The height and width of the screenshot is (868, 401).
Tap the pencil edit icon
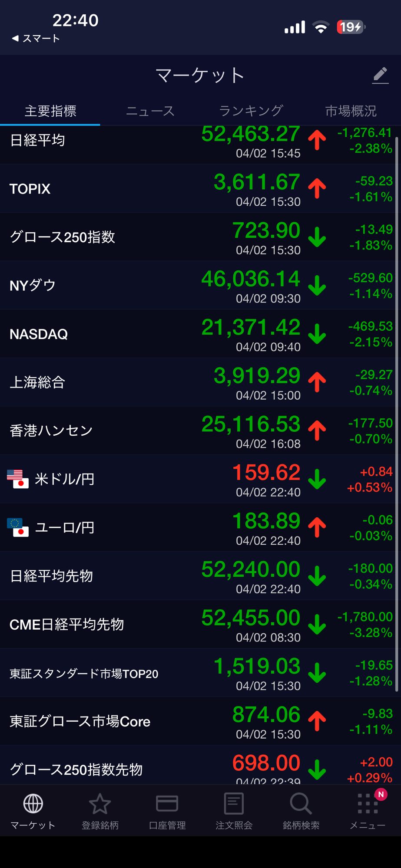coord(380,76)
